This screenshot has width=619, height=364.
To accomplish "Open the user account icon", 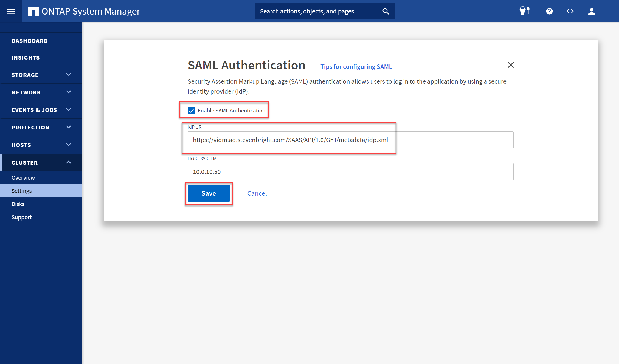I will (591, 11).
